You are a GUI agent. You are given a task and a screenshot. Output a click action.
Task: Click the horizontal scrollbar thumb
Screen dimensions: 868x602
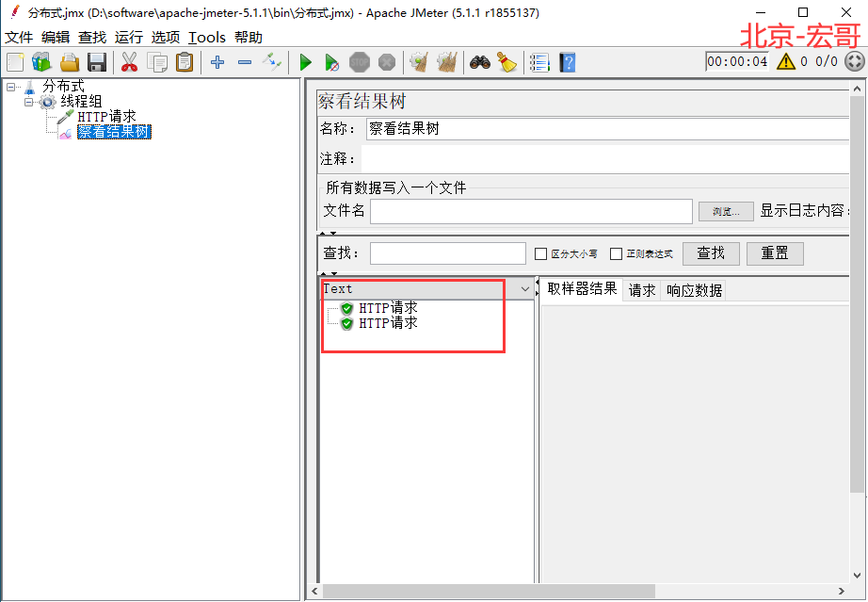pyautogui.click(x=489, y=591)
